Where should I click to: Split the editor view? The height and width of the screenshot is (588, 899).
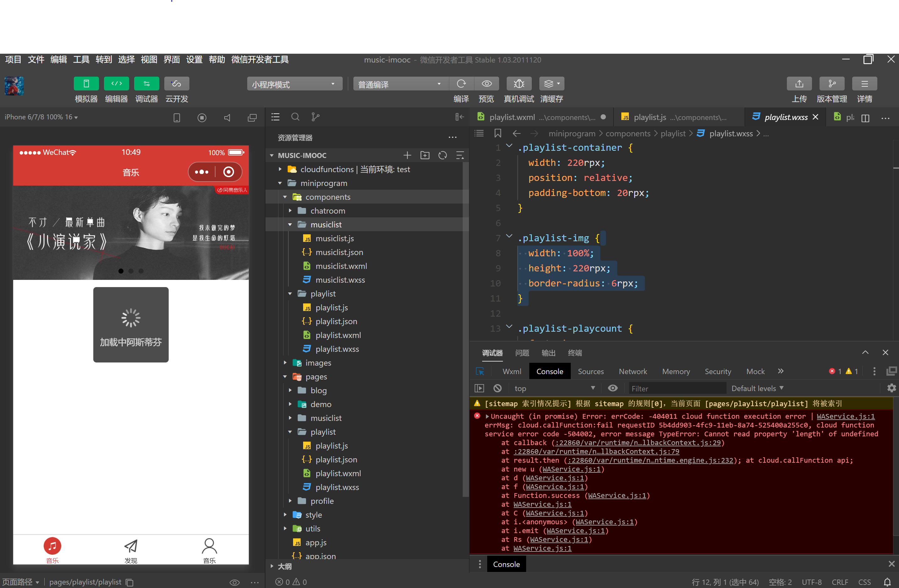pyautogui.click(x=865, y=118)
